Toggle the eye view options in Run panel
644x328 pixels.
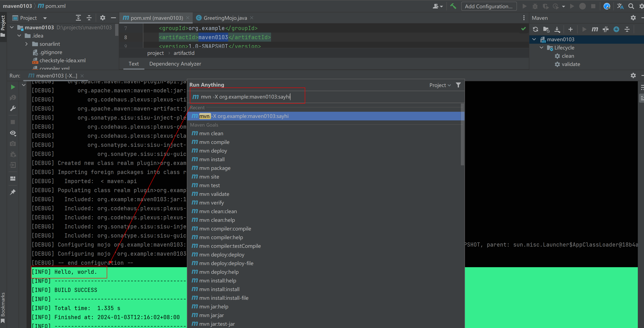[13, 133]
